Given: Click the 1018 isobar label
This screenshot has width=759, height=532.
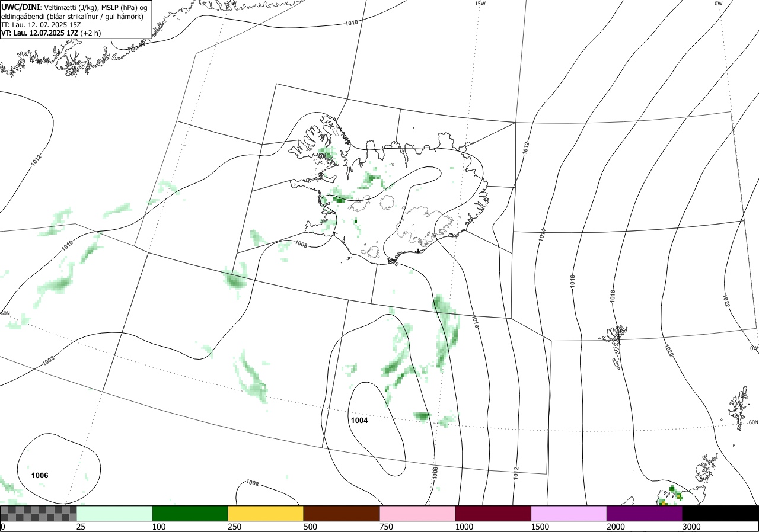Looking at the screenshot, I should [613, 296].
